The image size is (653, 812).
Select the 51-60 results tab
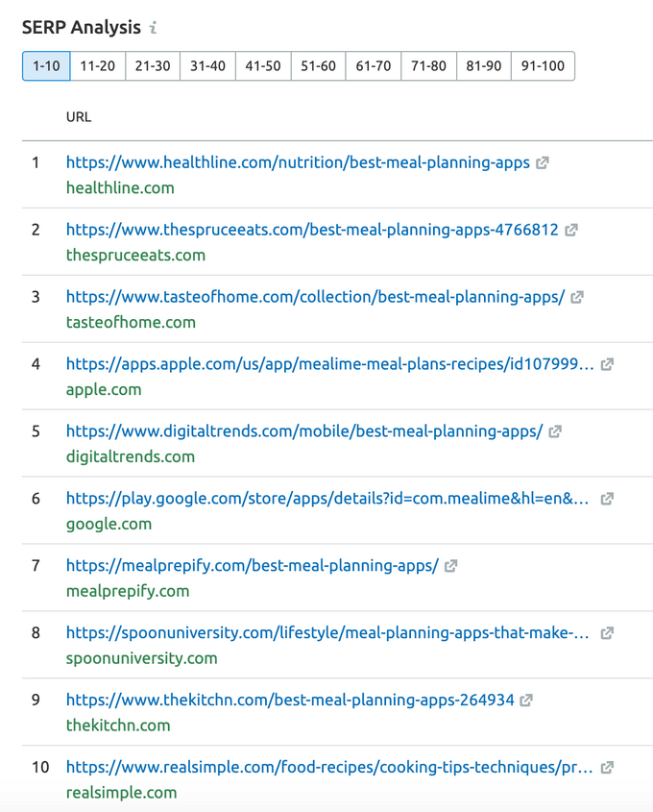click(318, 65)
